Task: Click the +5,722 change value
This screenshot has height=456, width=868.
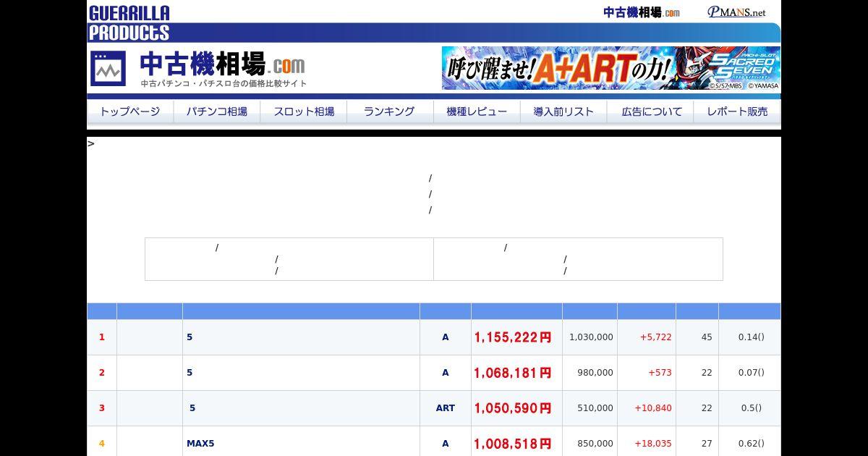Action: pos(656,337)
